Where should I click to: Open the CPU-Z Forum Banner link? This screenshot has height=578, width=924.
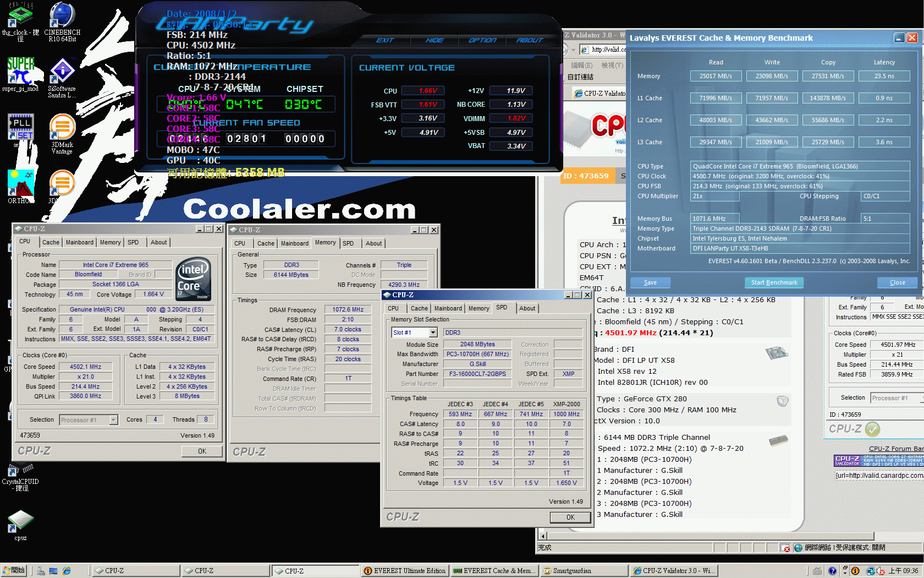pos(897,449)
